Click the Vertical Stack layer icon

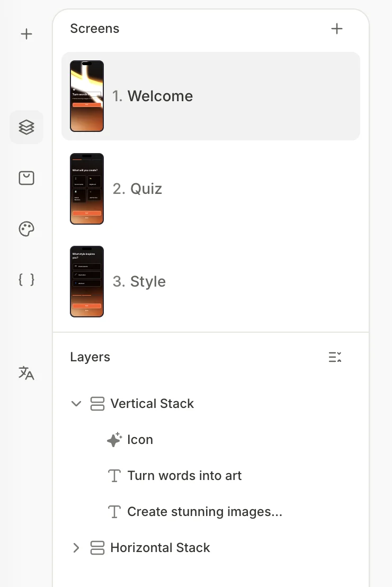97,404
